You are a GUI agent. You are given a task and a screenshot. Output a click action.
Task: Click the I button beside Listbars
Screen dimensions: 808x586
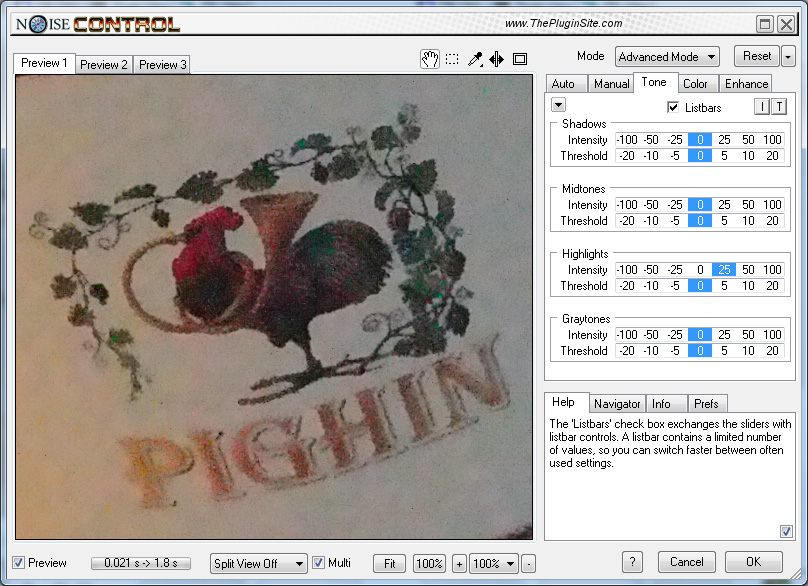pyautogui.click(x=762, y=107)
